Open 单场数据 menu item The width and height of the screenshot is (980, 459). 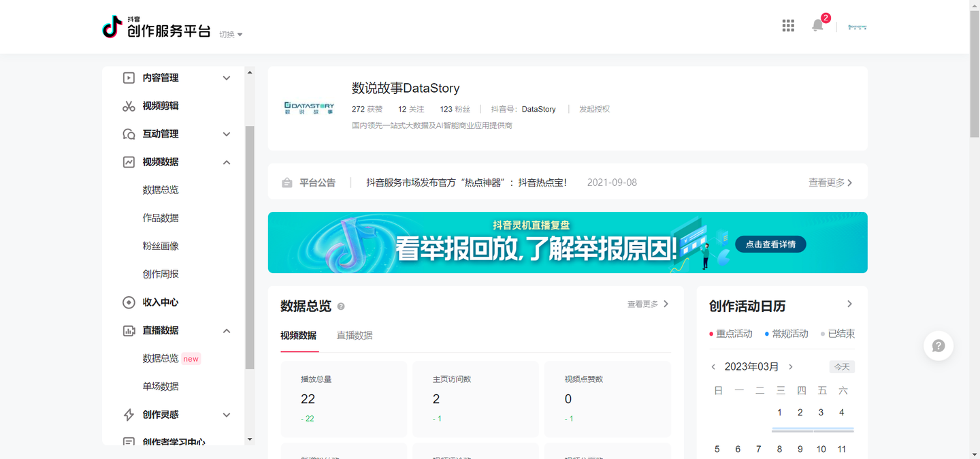[x=161, y=387]
